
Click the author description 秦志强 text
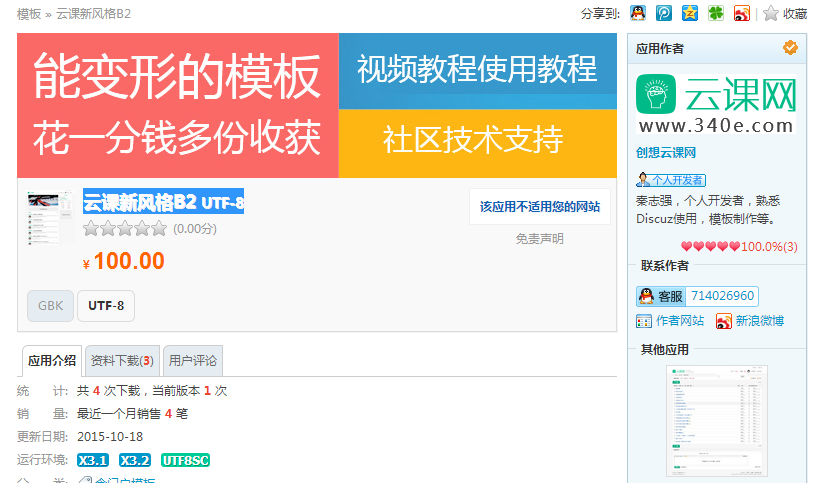coord(708,210)
